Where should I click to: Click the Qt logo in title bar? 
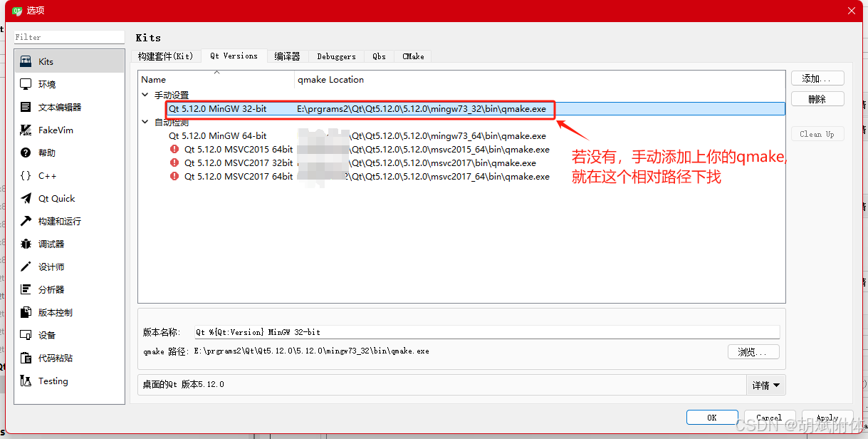coord(17,11)
